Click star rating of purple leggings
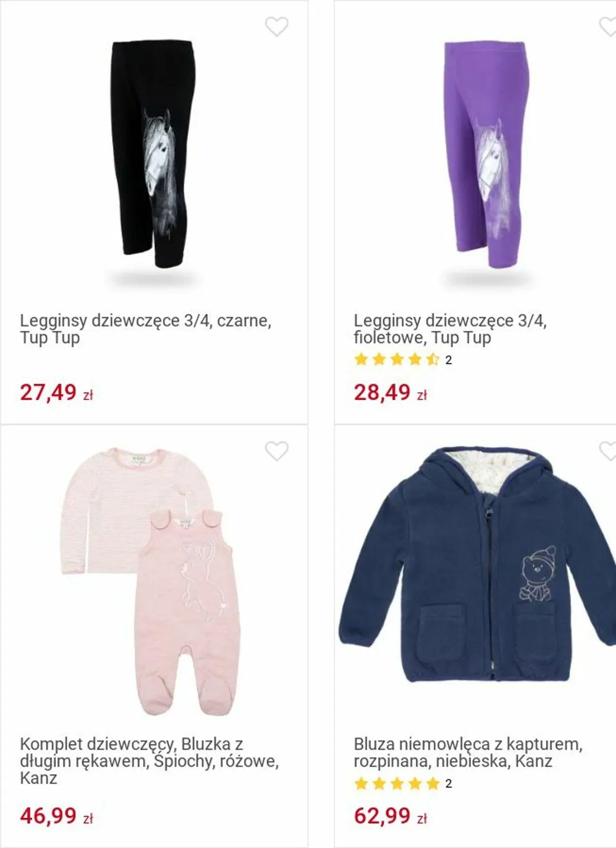This screenshot has width=616, height=848. coord(396,359)
